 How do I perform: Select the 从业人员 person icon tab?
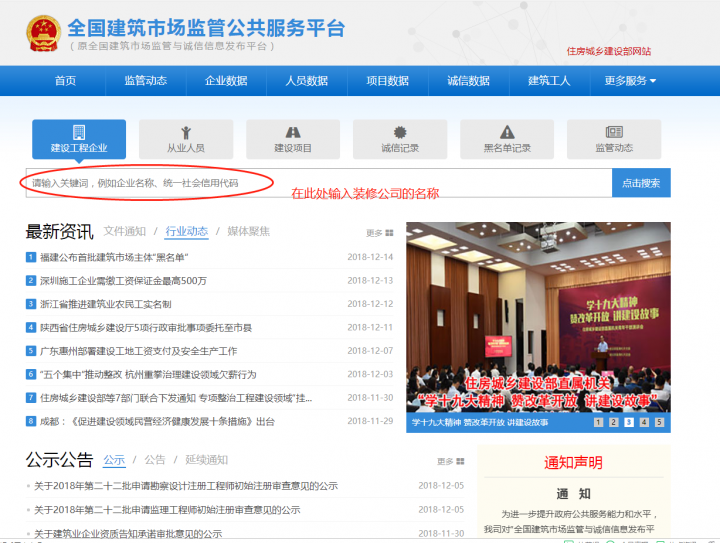(186, 139)
